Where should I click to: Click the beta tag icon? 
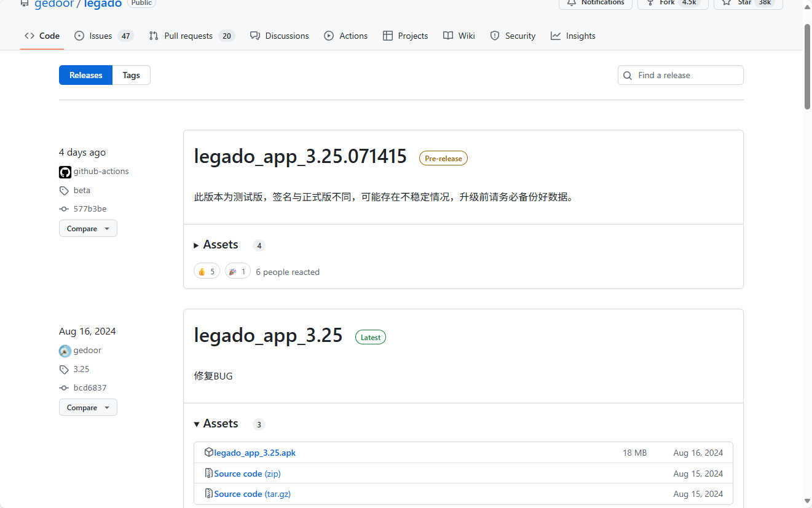tap(65, 191)
